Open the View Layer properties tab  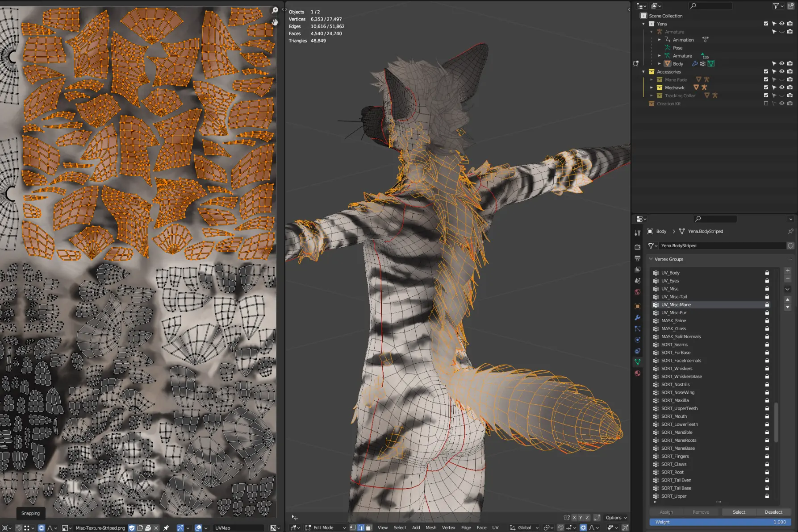click(x=638, y=270)
